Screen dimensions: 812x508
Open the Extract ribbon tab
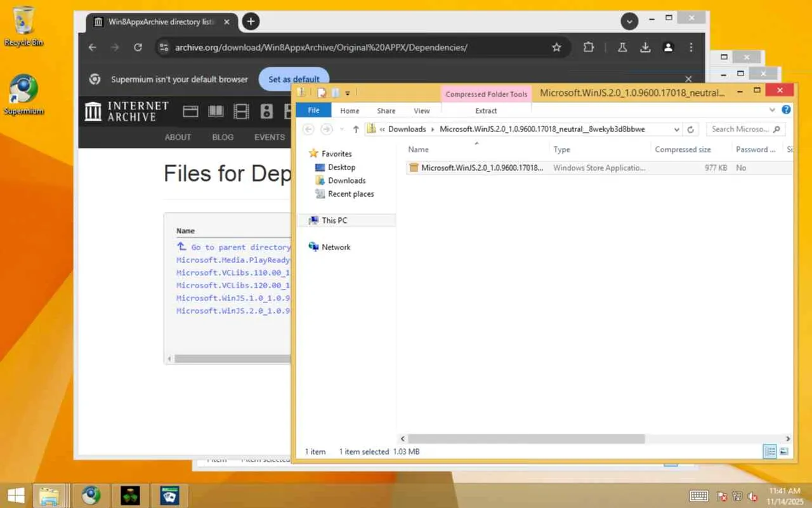tap(487, 110)
